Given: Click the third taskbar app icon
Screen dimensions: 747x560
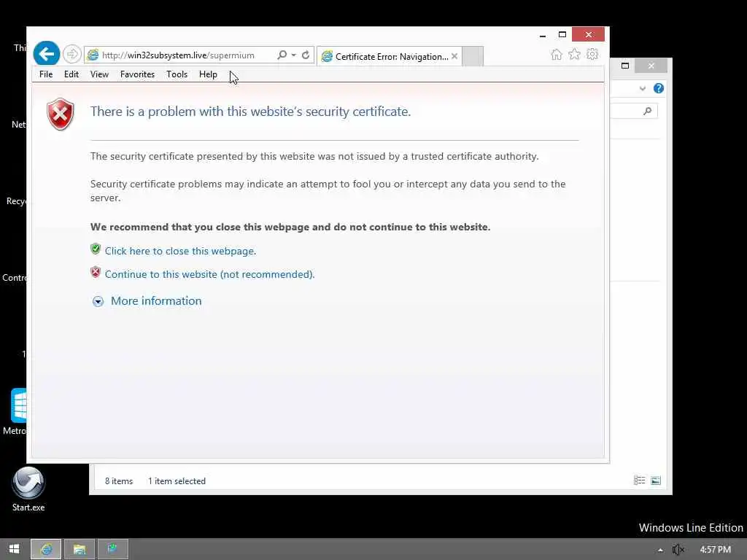Looking at the screenshot, I should tap(113, 549).
